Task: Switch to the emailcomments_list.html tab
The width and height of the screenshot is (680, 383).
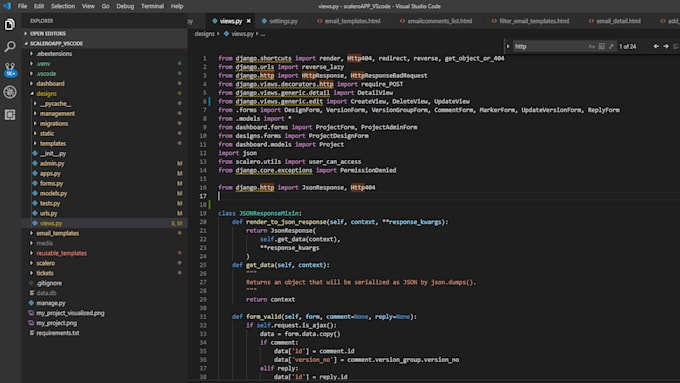Action: click(436, 21)
